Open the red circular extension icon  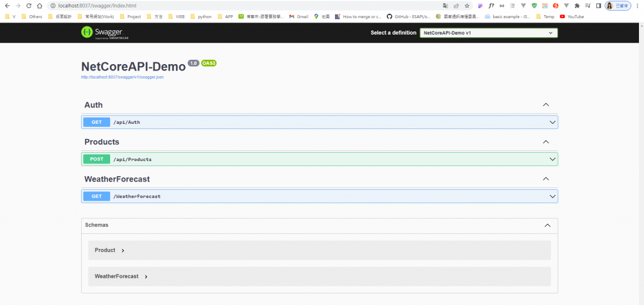click(x=556, y=6)
